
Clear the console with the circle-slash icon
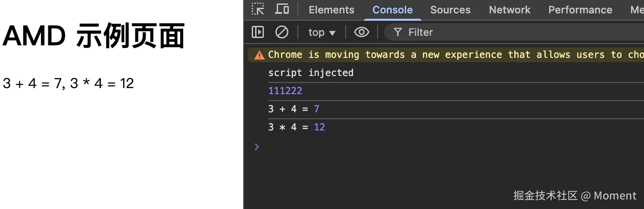coord(282,32)
